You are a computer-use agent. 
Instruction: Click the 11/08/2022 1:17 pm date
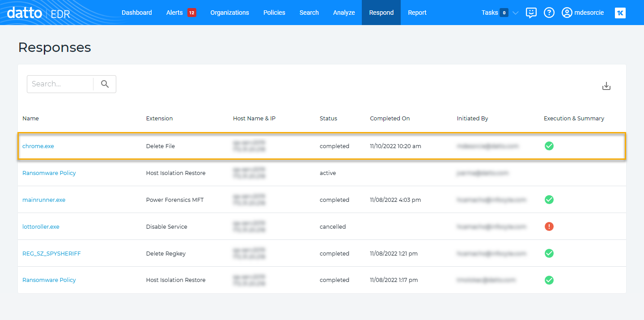click(x=394, y=280)
